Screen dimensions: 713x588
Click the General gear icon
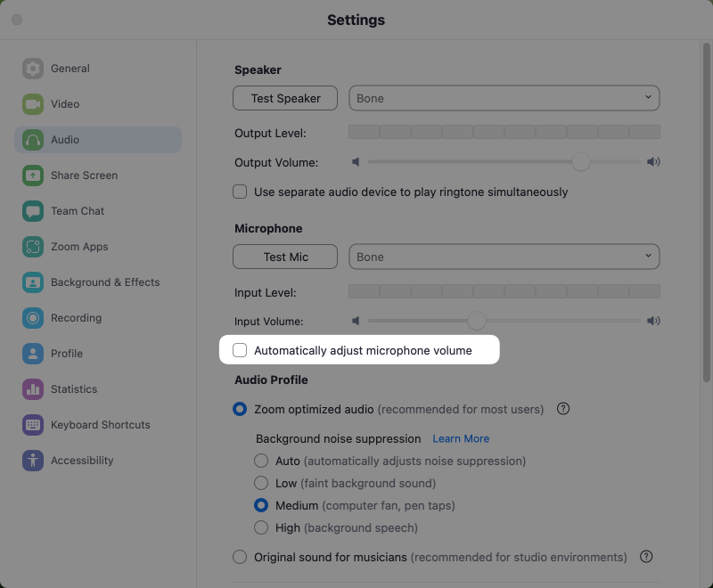click(x=33, y=69)
